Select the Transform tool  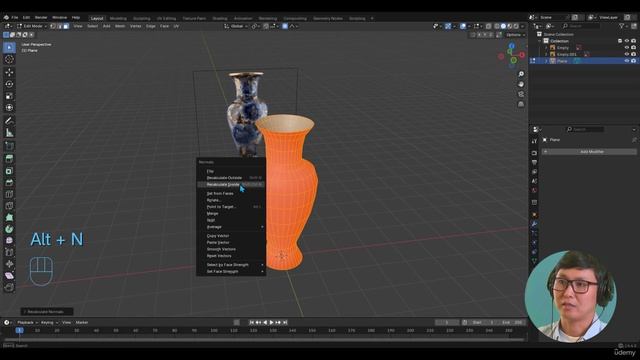9,108
